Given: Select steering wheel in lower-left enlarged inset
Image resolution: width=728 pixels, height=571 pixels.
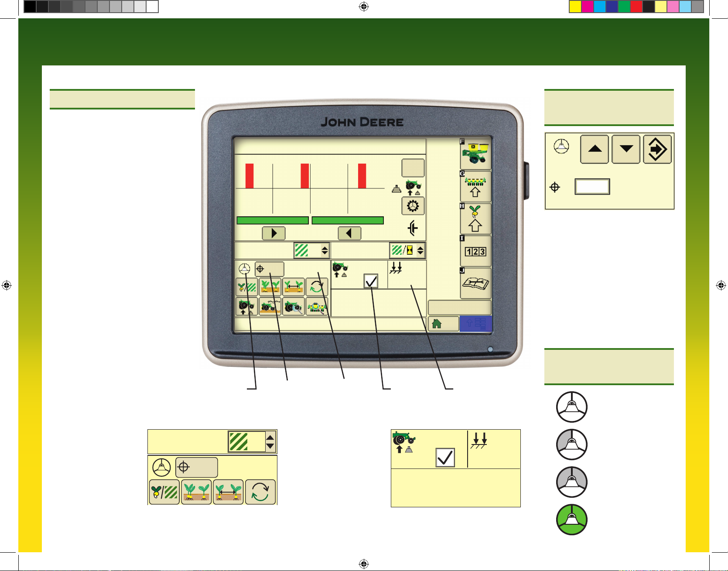Looking at the screenshot, I should (x=161, y=468).
